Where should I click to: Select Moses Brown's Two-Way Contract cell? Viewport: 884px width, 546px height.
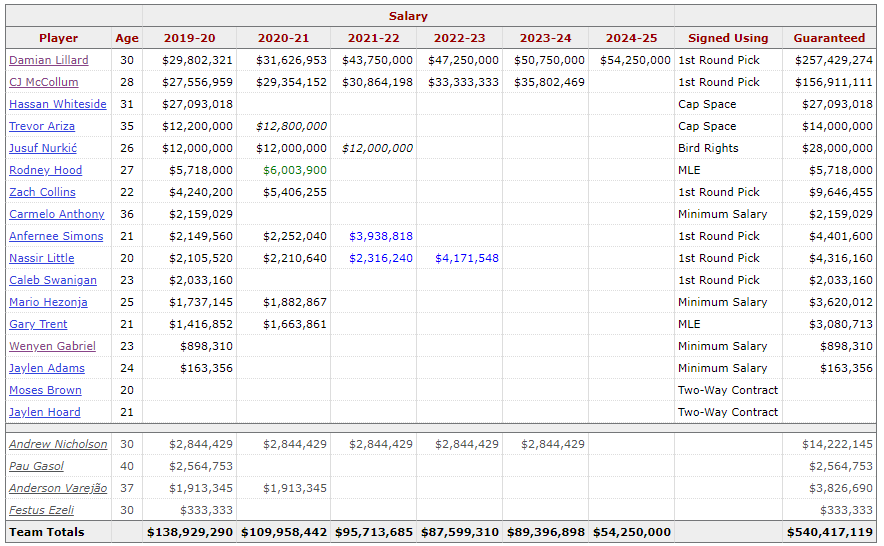(x=728, y=390)
